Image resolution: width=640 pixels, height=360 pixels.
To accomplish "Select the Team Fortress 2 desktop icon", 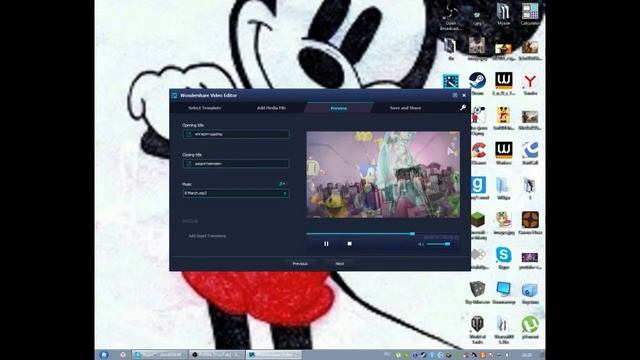I will (530, 222).
